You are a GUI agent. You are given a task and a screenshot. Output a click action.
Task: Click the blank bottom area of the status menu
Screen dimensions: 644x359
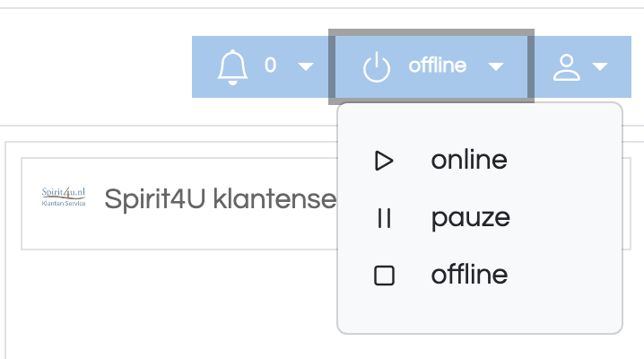coord(480,314)
